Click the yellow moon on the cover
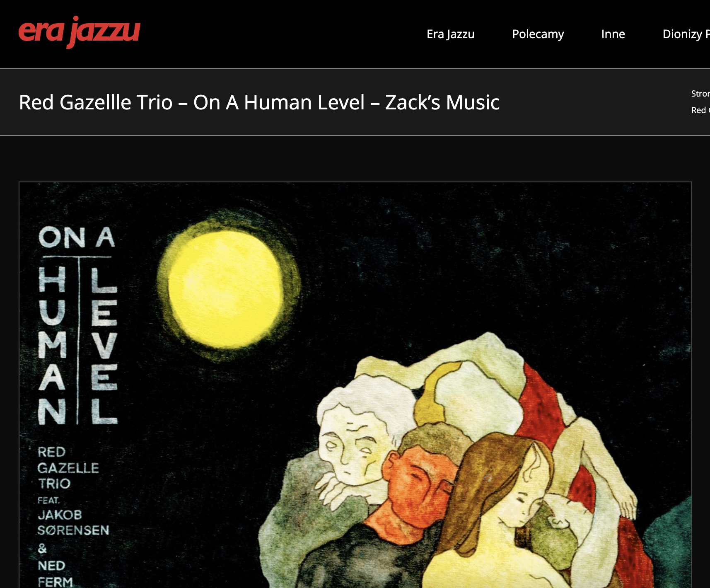 coord(227,288)
